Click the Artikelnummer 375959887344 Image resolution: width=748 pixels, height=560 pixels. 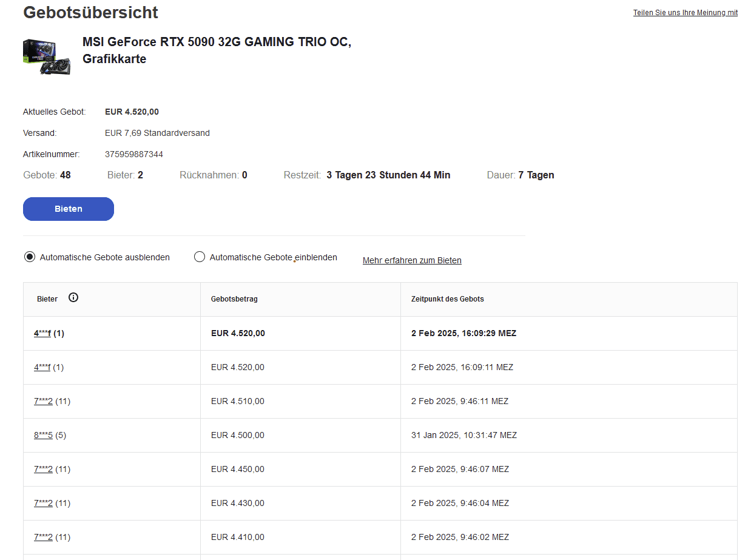(134, 154)
